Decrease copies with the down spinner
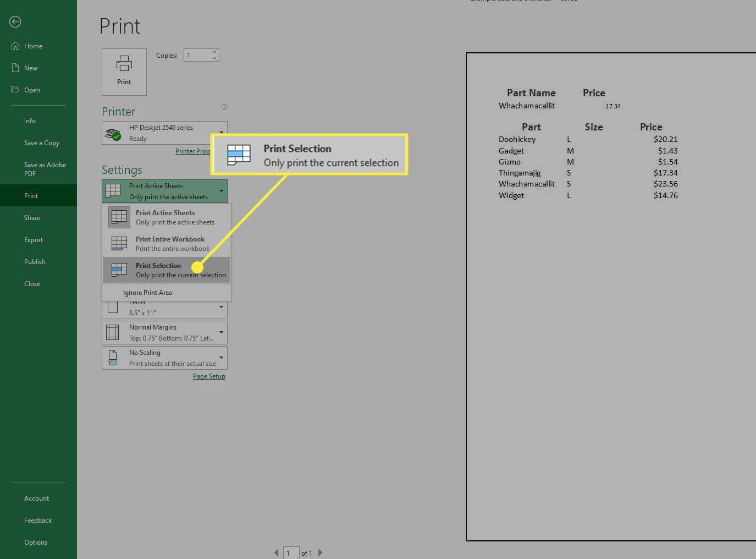 [214, 58]
